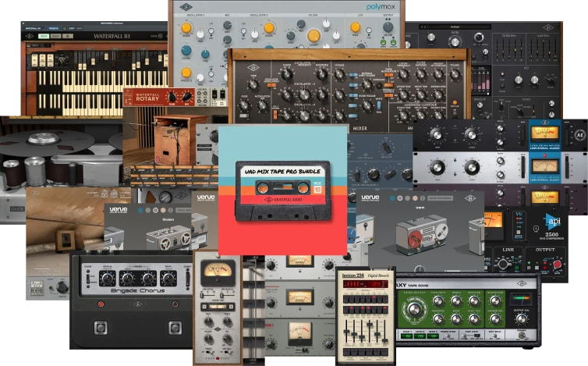Click the preset arrows on the dark synth

click(x=423, y=27)
